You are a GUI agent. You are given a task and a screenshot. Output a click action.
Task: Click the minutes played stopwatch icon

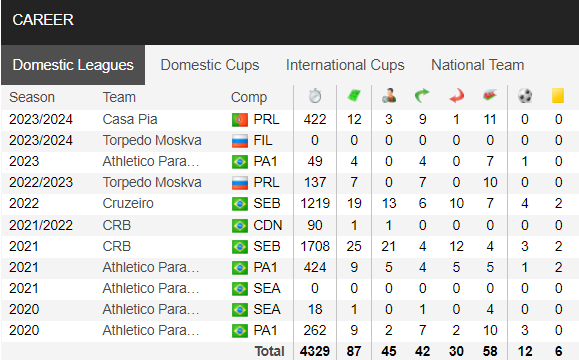click(315, 96)
